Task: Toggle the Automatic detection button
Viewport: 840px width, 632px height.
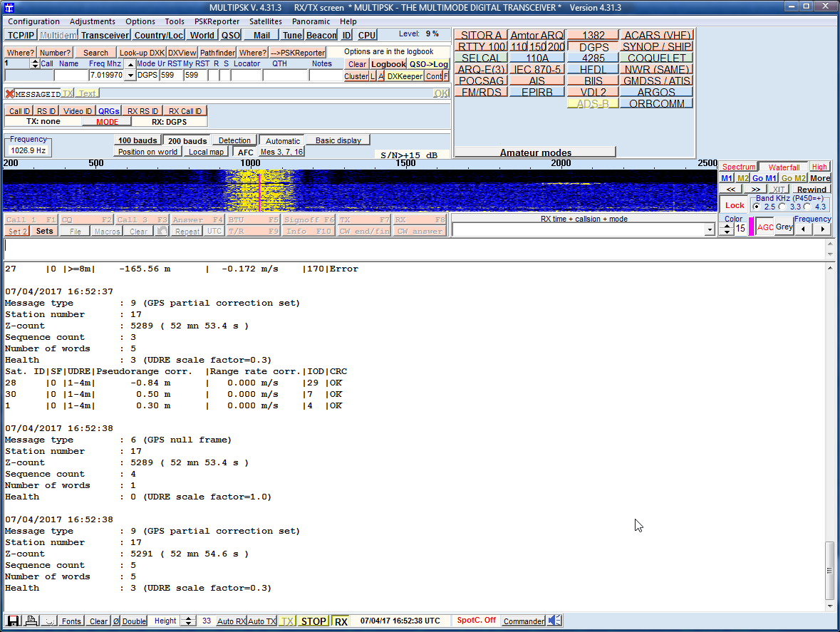Action: pyautogui.click(x=282, y=141)
